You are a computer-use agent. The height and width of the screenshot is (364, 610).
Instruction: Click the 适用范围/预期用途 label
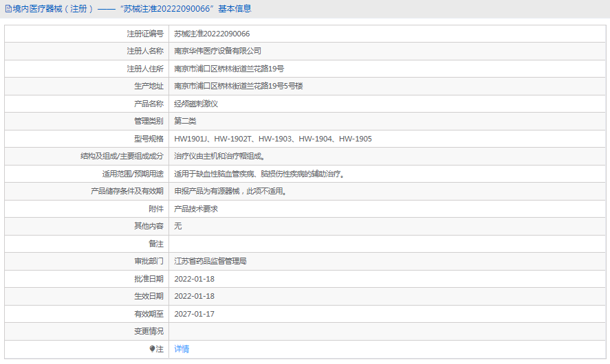point(133,174)
